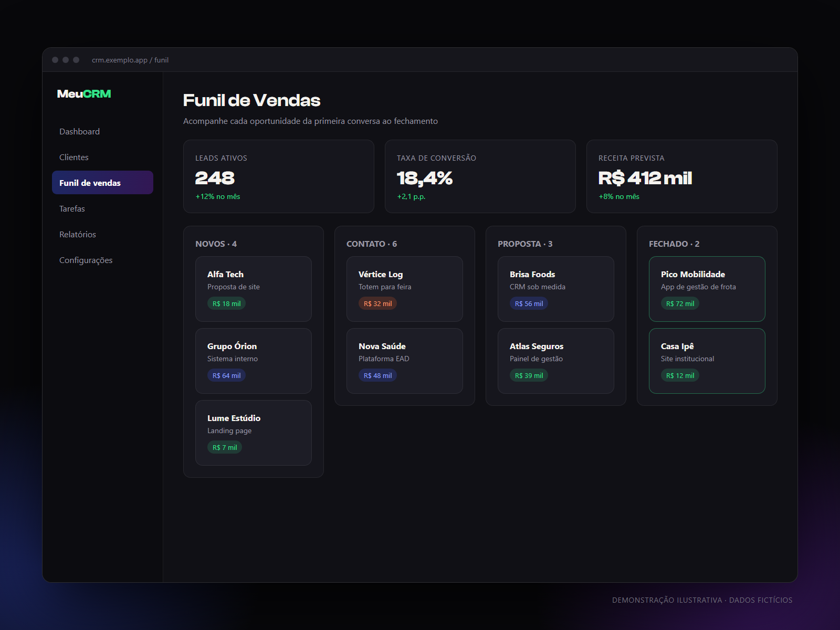Click the R$ 18 mil value badge

click(226, 303)
